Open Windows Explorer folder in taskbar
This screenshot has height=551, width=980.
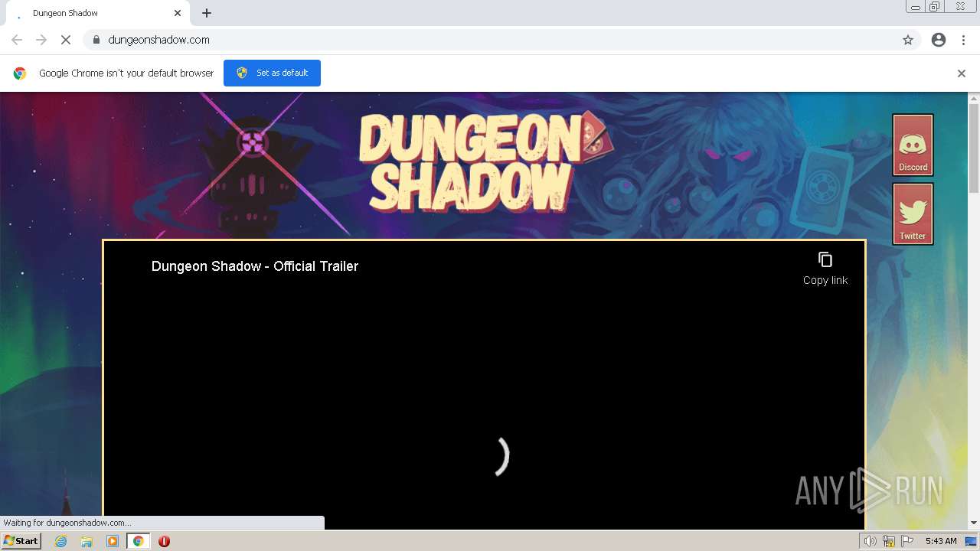point(87,541)
